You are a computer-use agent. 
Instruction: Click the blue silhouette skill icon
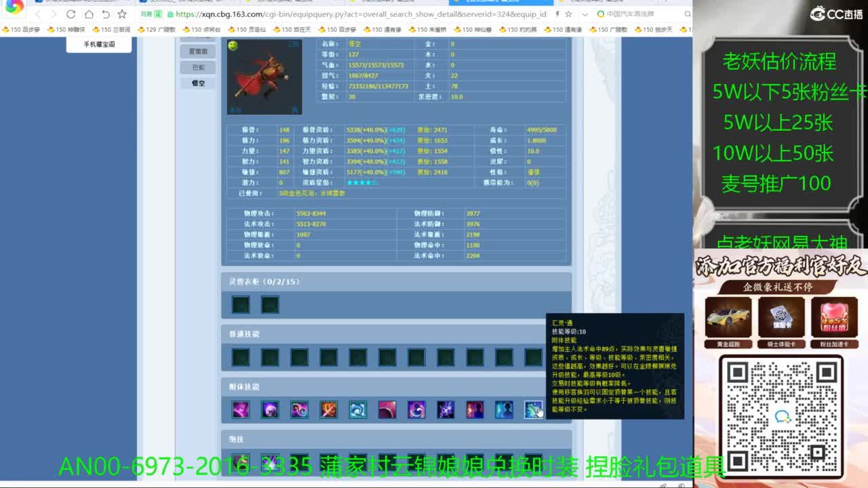[504, 409]
